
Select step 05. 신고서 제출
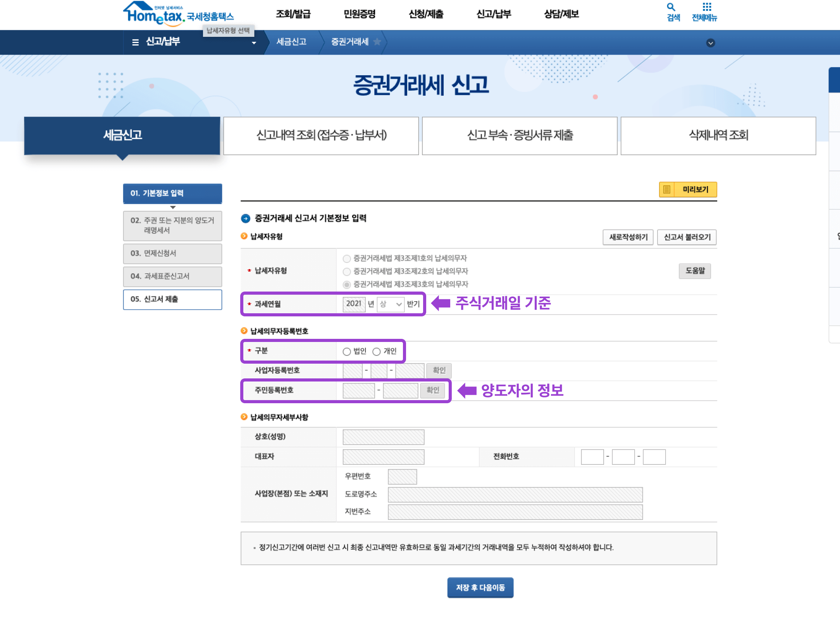172,299
